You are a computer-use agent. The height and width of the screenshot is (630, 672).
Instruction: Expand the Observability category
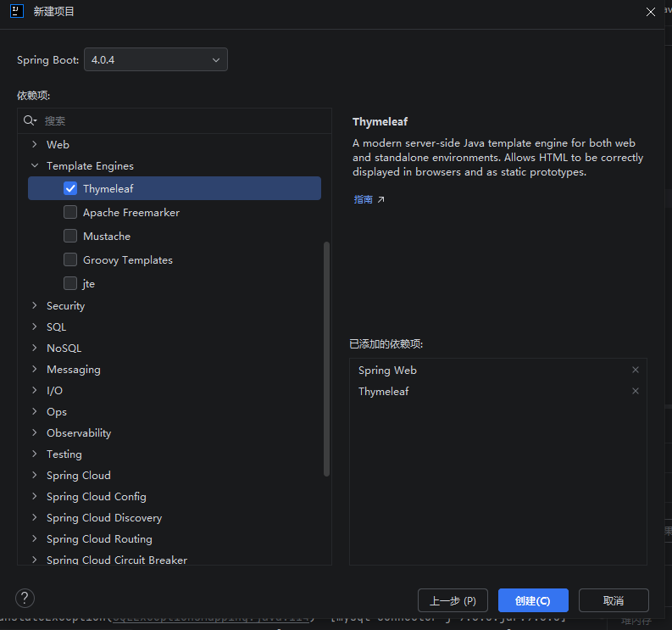click(x=34, y=432)
